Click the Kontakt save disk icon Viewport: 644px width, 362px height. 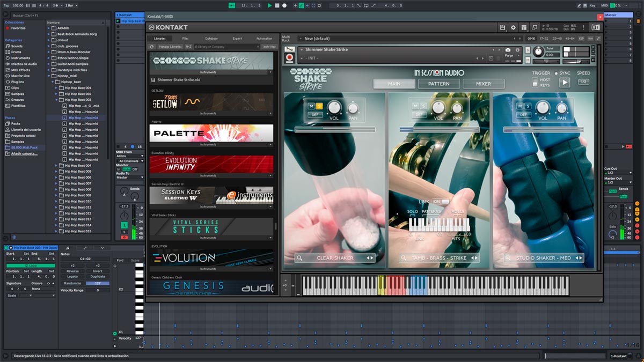[502, 27]
